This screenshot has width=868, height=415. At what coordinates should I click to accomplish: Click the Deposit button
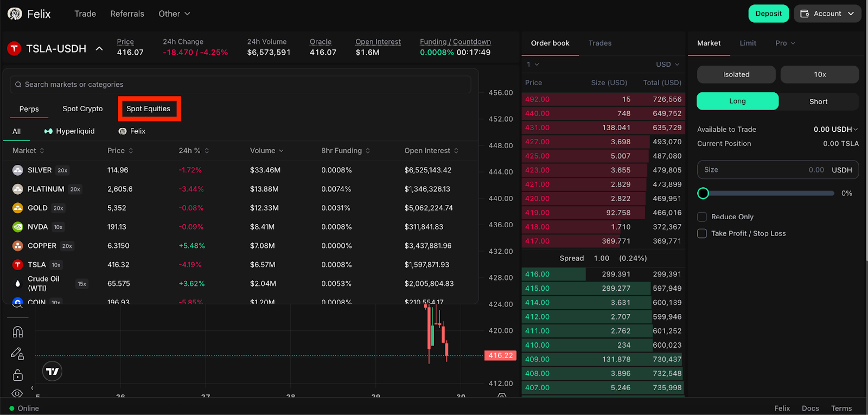[x=768, y=14]
